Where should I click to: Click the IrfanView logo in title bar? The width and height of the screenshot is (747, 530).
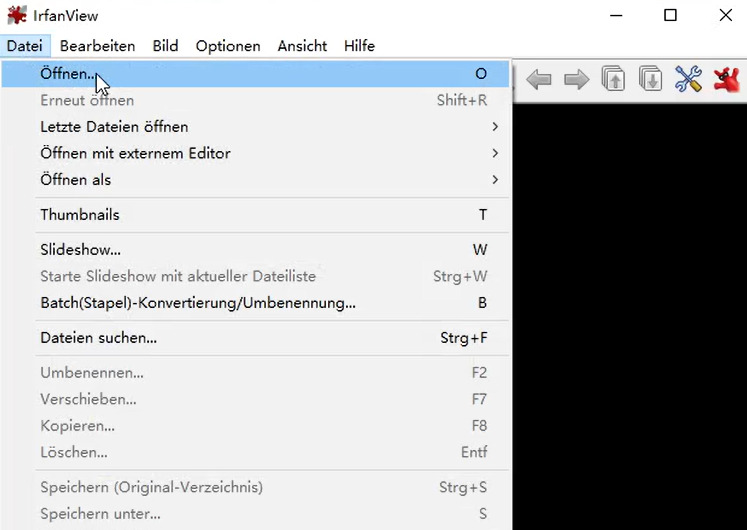17,15
